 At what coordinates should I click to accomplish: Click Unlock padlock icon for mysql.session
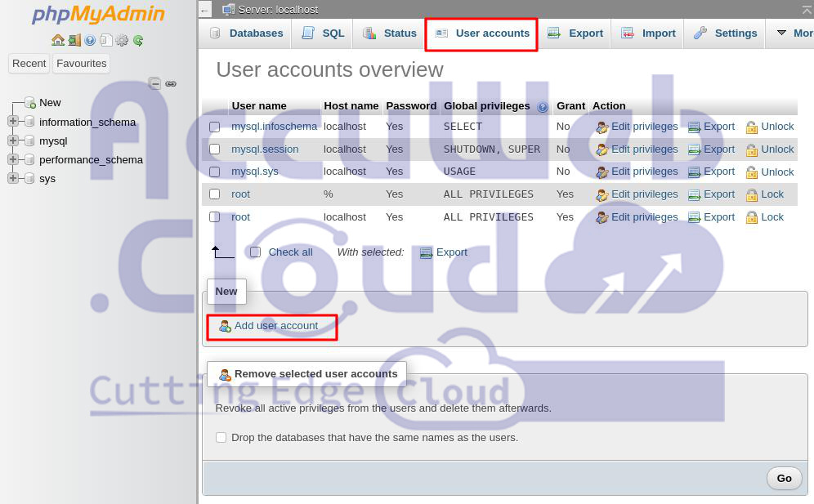pos(752,150)
